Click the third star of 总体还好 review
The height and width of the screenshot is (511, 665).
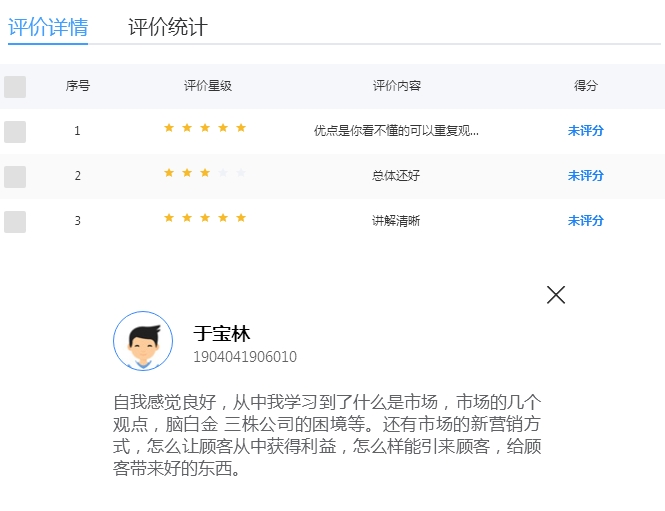pyautogui.click(x=205, y=173)
